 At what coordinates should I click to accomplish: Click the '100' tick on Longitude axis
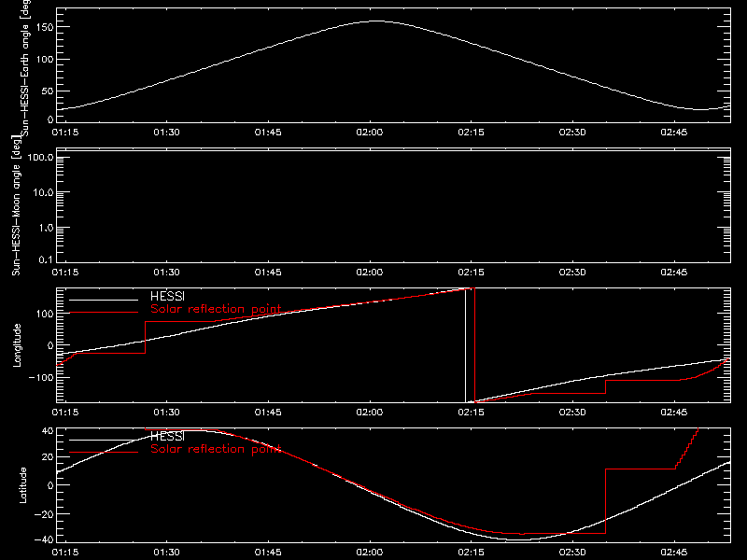coord(45,314)
